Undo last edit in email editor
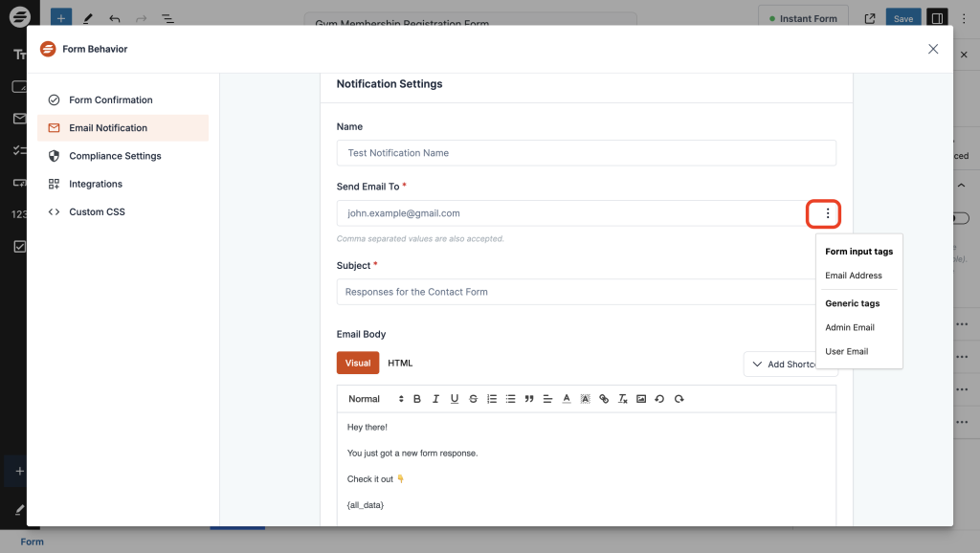Viewport: 980px width, 553px height. tap(659, 399)
